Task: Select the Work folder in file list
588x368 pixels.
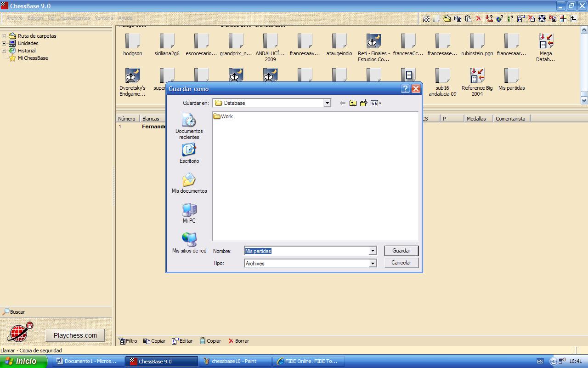Action: 223,116
